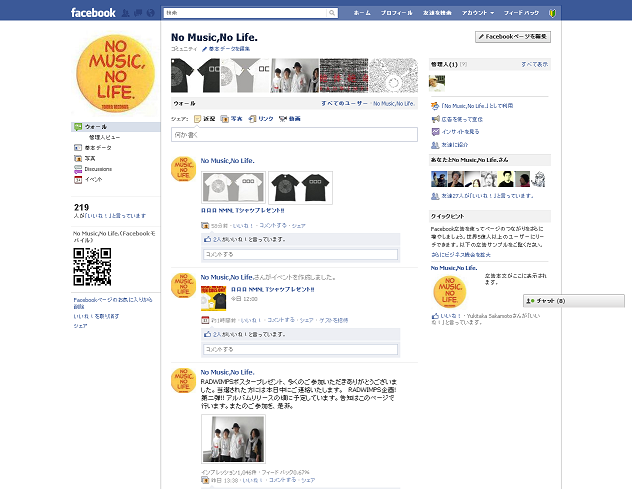Viewport: 642px width, 494px height.
Task: Open notifications globe icon
Action: tap(149, 13)
